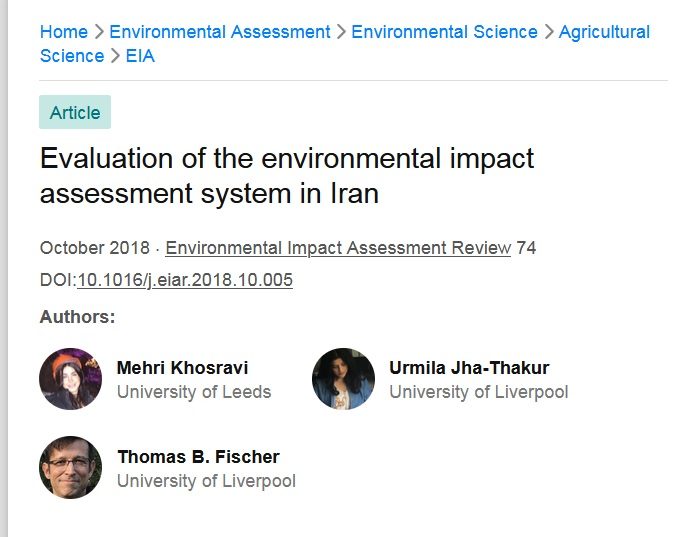Open the Agricultural Science breadcrumb link
Viewport: 685px width, 537px height.
(x=604, y=32)
